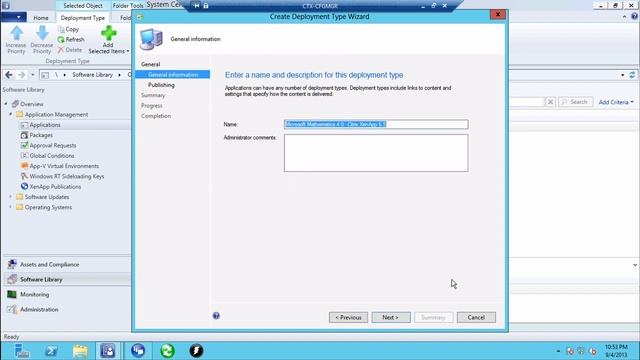Click the Software Library breadcrumb
Image resolution: width=640 pixels, height=360 pixels.
click(x=92, y=75)
